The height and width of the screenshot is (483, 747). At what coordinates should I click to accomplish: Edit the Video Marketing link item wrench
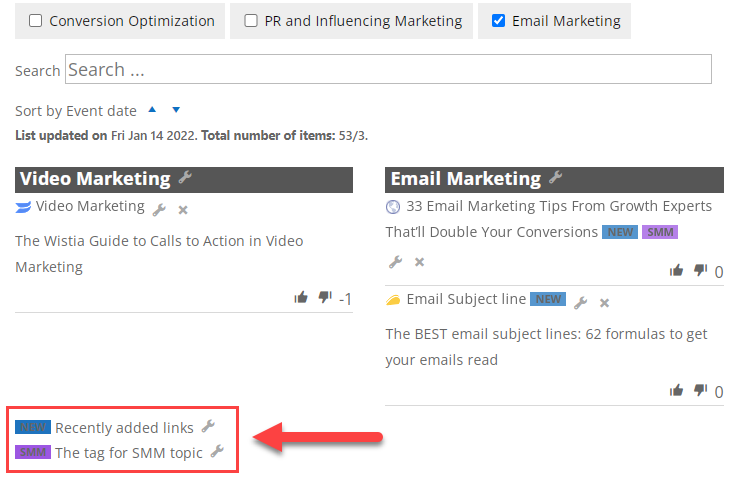pyautogui.click(x=159, y=210)
